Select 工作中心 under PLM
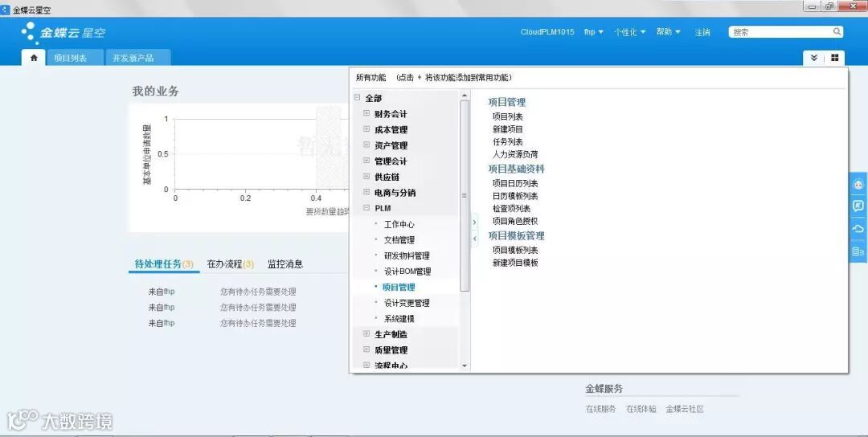868x437 pixels. click(399, 224)
